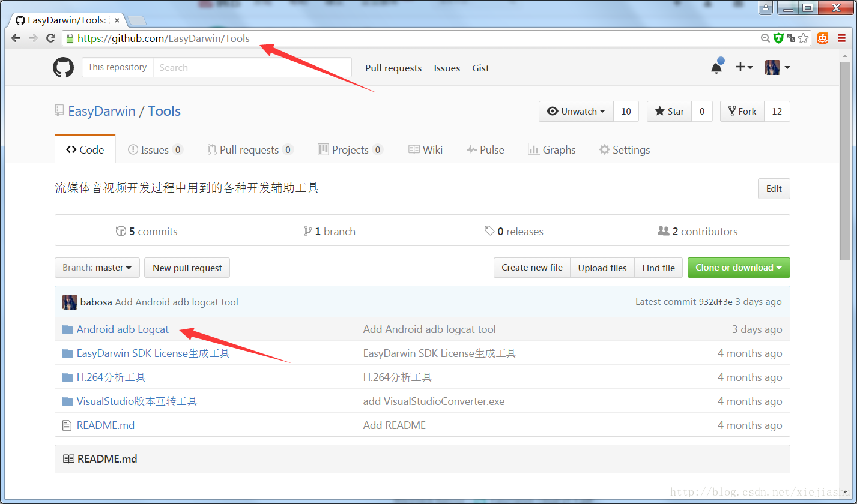Image resolution: width=857 pixels, height=504 pixels.
Task: Click New pull request button
Action: pos(187,268)
